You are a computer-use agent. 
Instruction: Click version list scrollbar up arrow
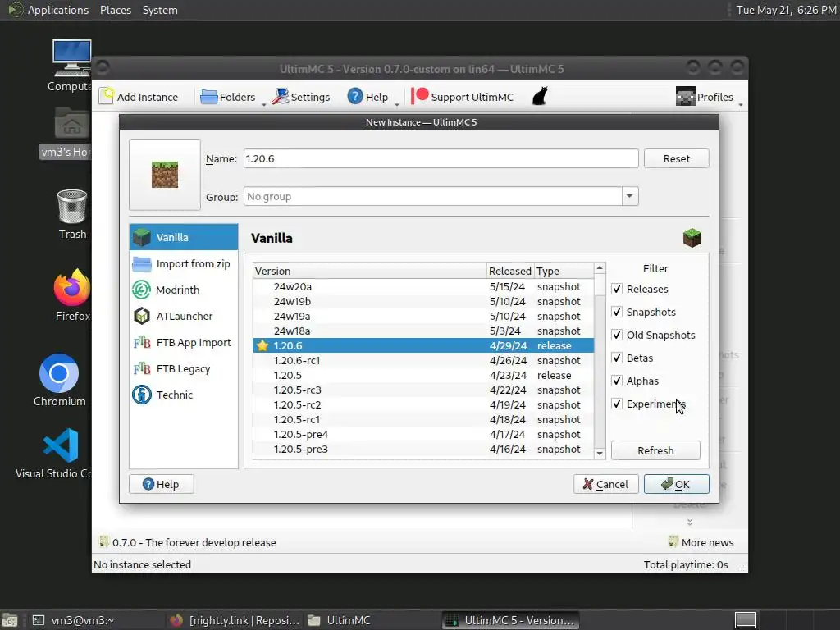tap(600, 268)
